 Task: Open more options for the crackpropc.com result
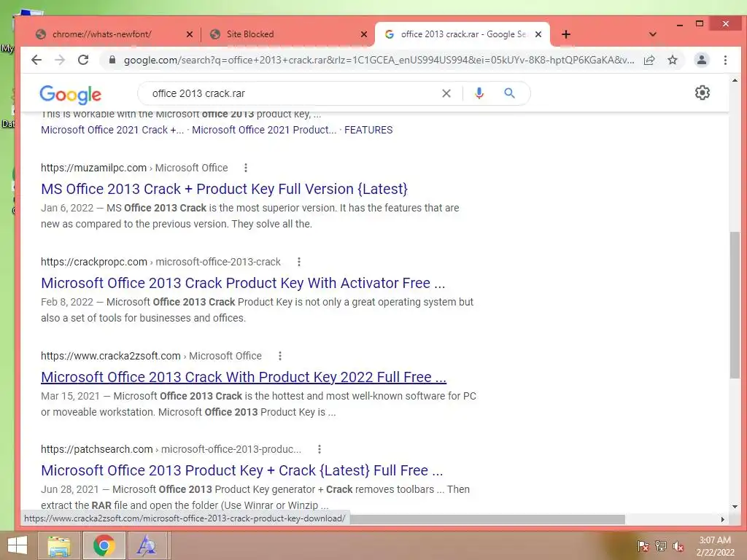(298, 262)
